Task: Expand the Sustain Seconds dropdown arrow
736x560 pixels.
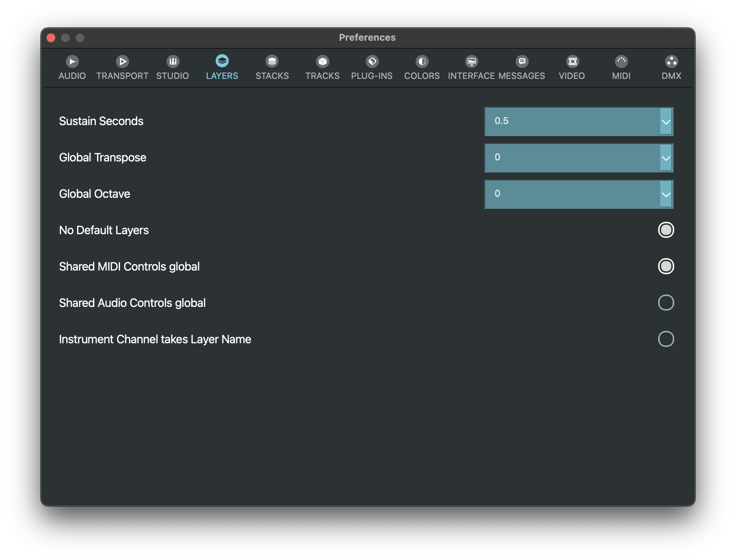Action: [666, 122]
